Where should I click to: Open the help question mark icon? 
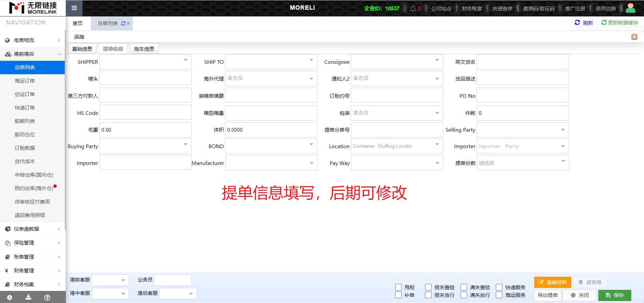point(47,297)
